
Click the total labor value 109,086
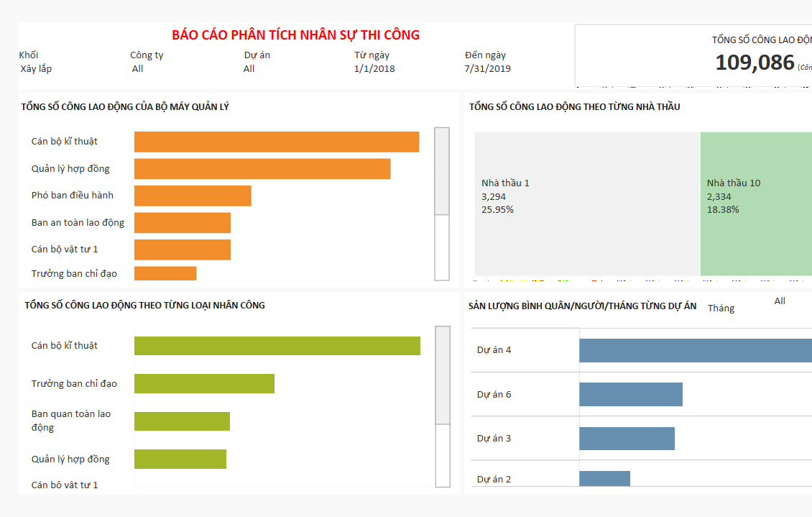[755, 63]
